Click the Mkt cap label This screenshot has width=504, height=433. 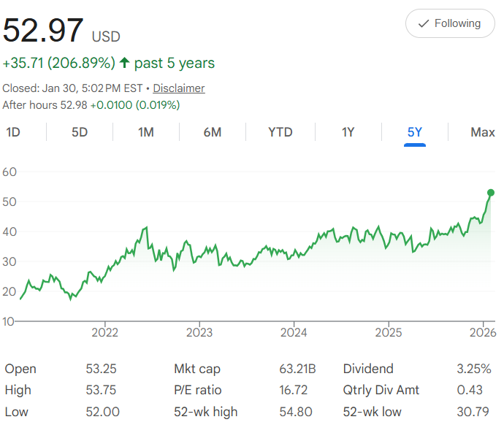pos(197,369)
